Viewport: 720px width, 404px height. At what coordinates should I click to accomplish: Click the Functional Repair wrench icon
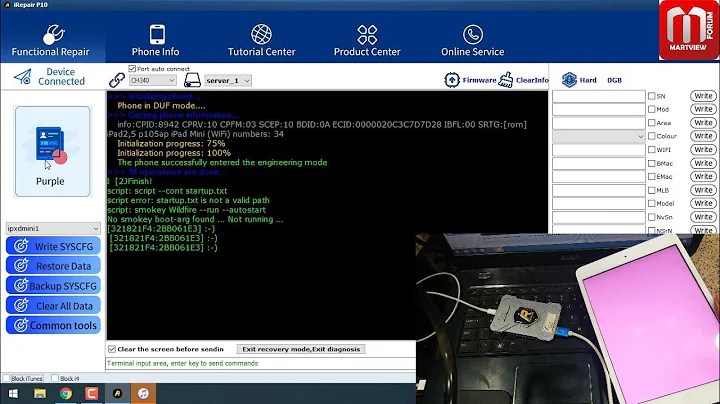tap(54, 34)
